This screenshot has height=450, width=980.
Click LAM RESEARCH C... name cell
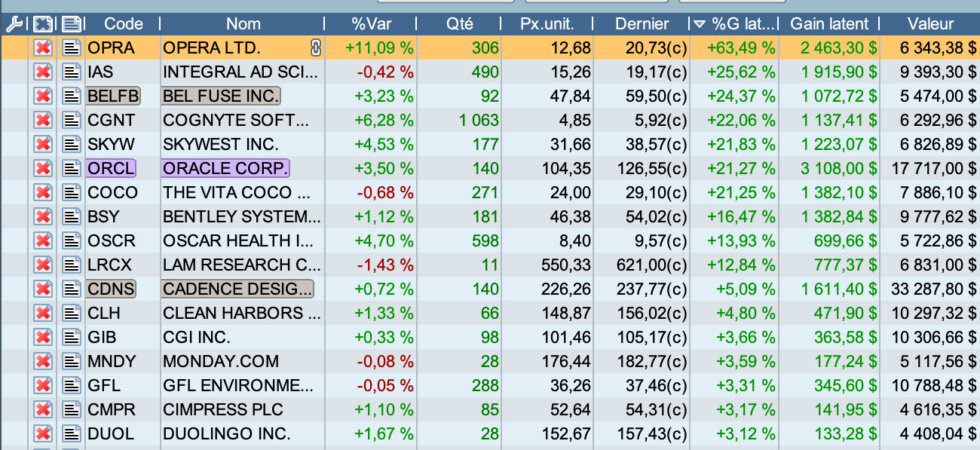click(241, 265)
